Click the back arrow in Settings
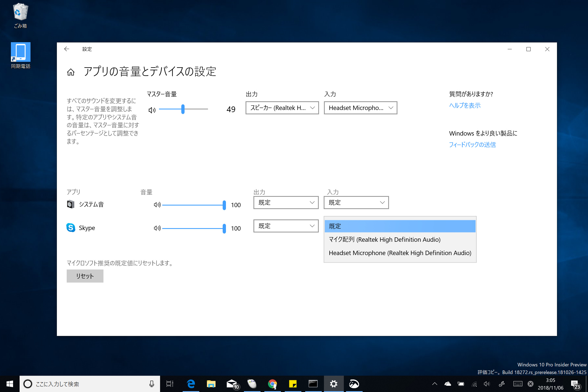Screen dimensions: 588x392 click(67, 49)
